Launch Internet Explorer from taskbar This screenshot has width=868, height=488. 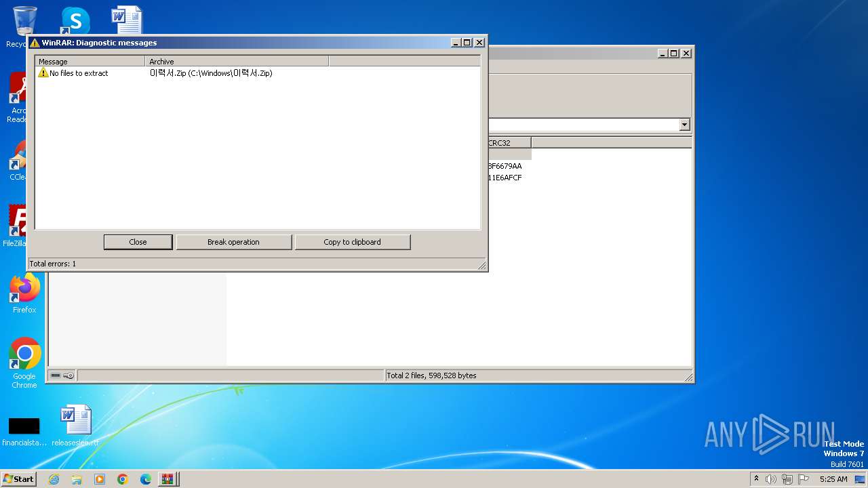54,479
